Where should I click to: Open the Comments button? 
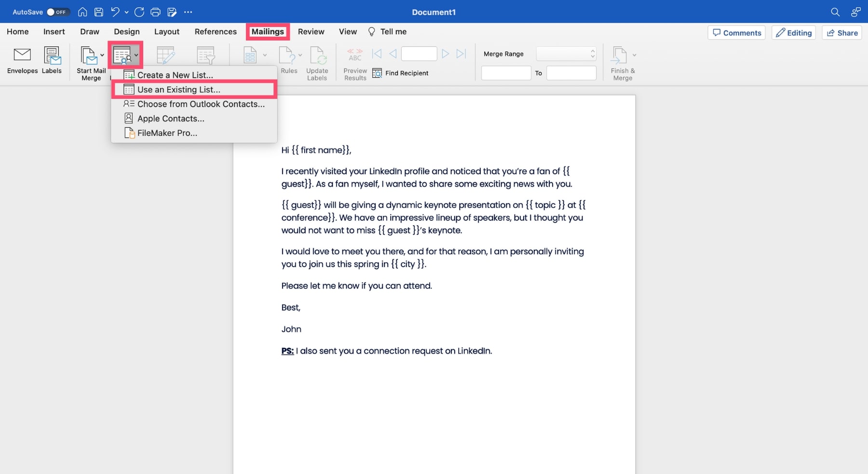click(x=736, y=33)
